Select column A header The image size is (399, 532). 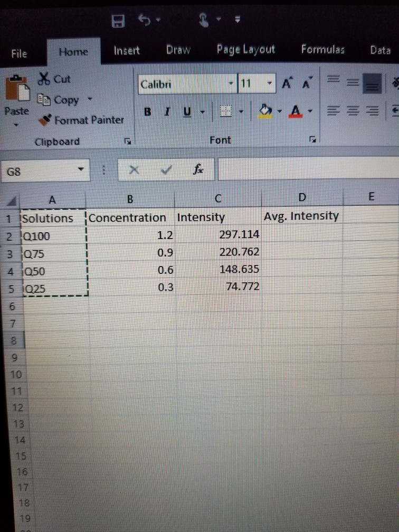click(53, 200)
